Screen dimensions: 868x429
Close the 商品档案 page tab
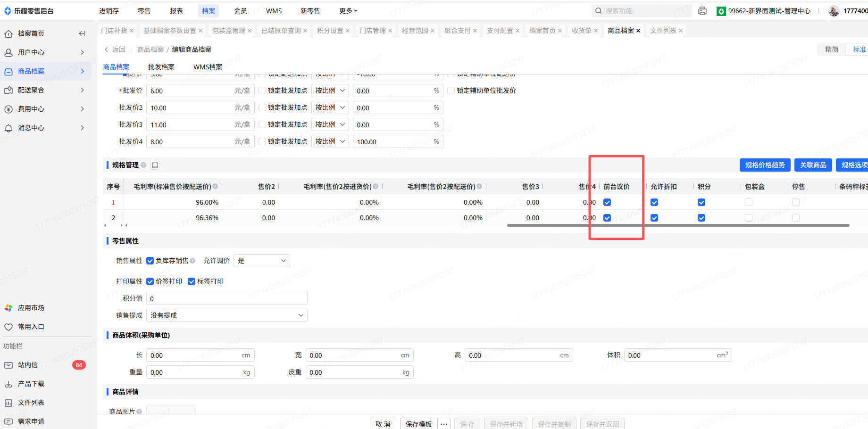coord(638,31)
